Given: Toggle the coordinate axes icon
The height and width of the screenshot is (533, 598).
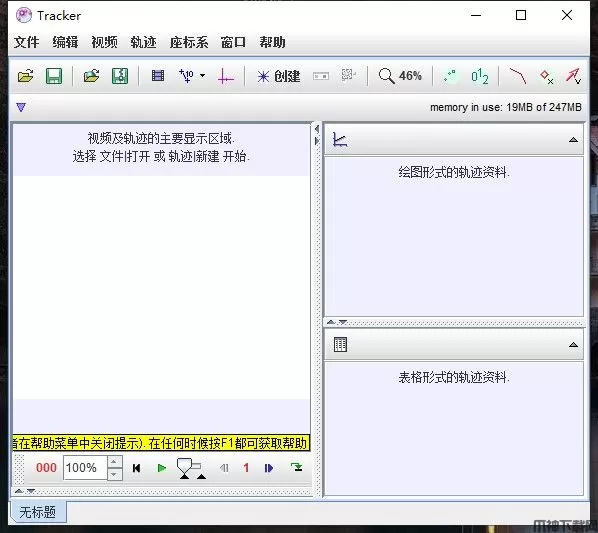Looking at the screenshot, I should (226, 76).
